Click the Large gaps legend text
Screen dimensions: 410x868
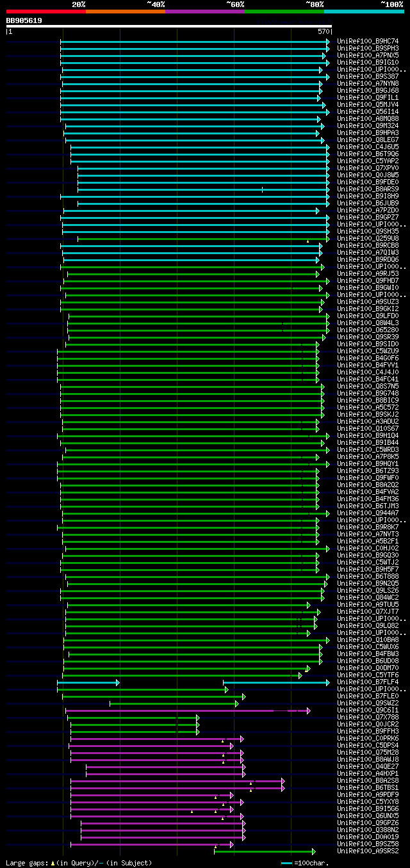[x=79, y=863]
